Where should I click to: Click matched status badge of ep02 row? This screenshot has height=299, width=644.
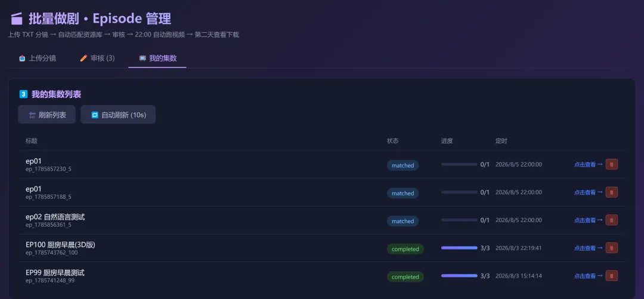(402, 221)
